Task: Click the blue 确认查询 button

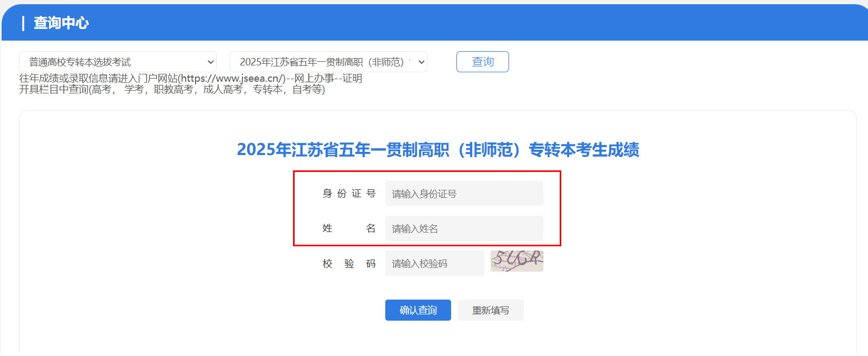Action: tap(418, 310)
